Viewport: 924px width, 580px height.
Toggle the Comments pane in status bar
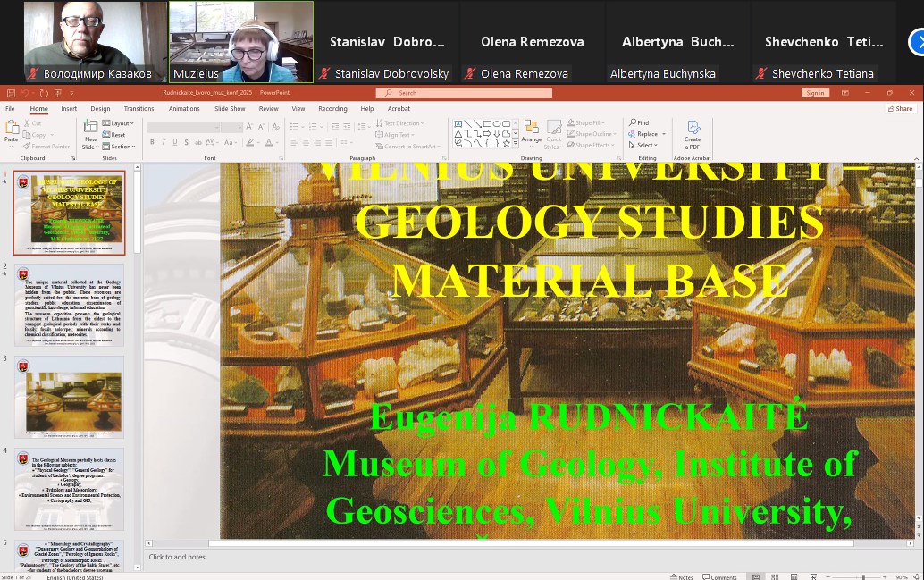click(719, 577)
